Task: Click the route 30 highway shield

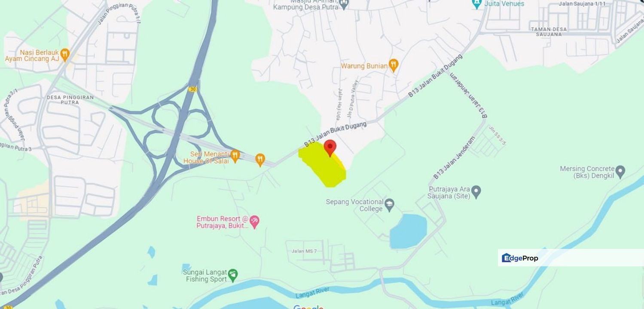Action: (192, 89)
